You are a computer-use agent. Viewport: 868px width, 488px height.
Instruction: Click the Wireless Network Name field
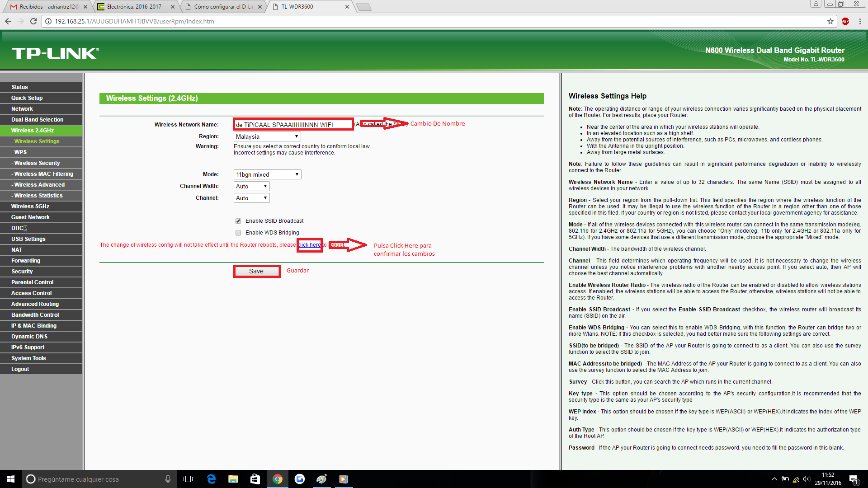pyautogui.click(x=293, y=124)
